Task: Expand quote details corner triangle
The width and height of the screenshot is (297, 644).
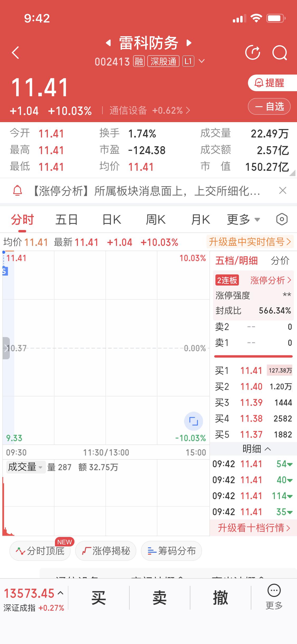Action: pyautogui.click(x=292, y=173)
